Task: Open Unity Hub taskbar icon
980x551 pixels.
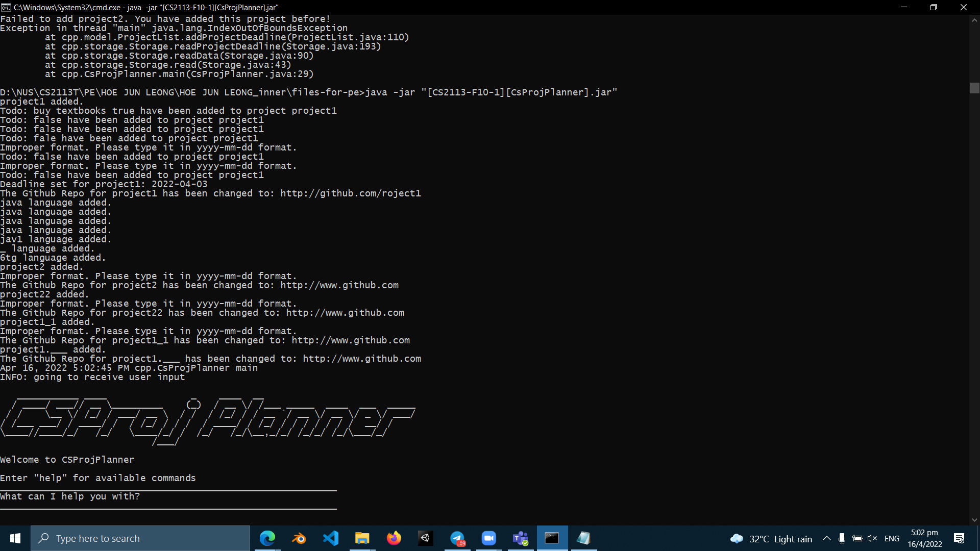Action: pos(426,538)
